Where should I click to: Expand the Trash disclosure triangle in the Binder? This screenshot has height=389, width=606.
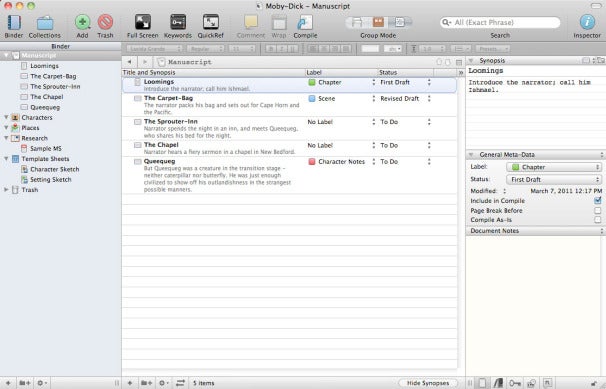6,190
